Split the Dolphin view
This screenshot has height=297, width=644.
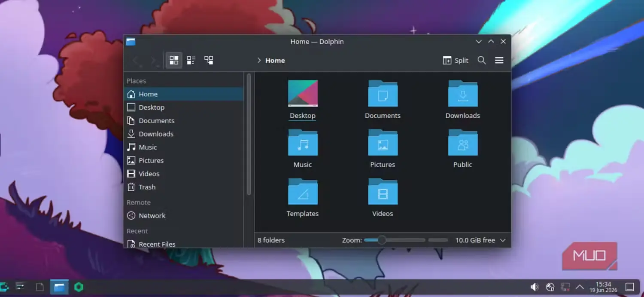(456, 61)
